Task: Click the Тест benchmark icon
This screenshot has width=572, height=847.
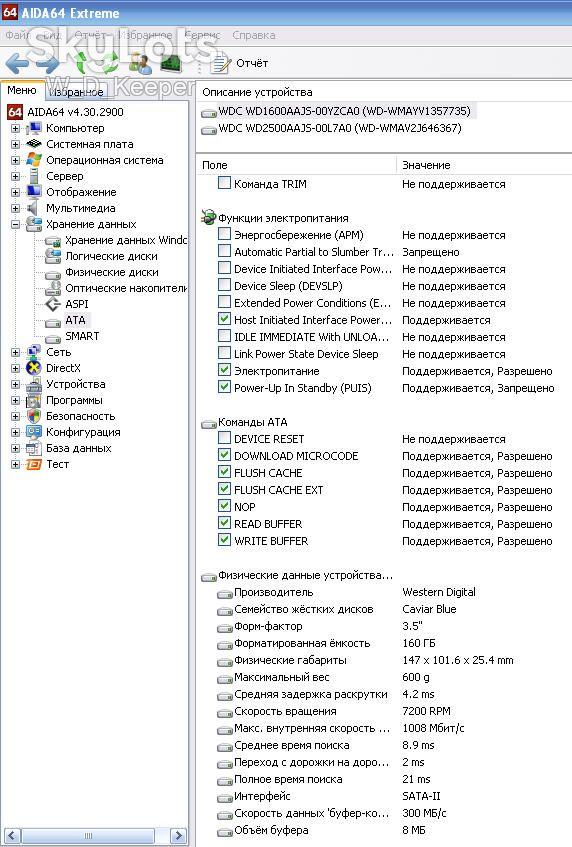Action: pyautogui.click(x=34, y=464)
